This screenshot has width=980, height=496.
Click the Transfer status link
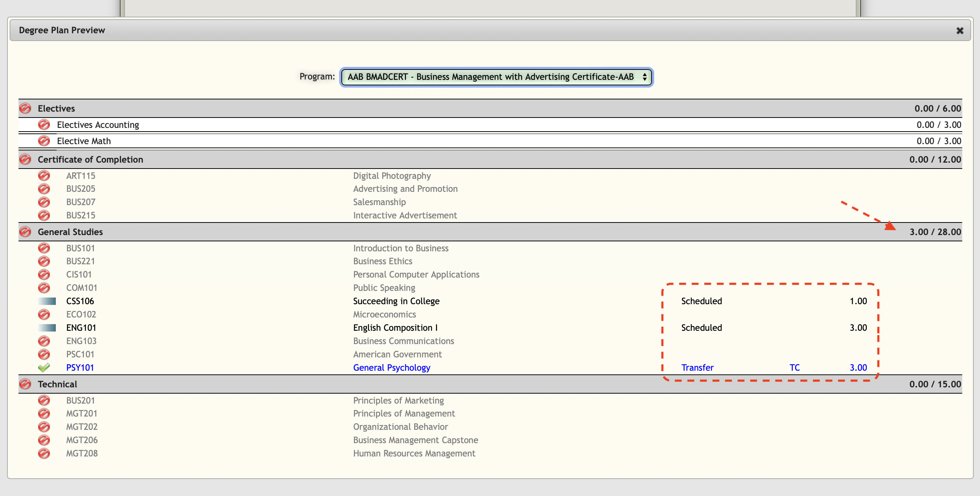(x=697, y=367)
